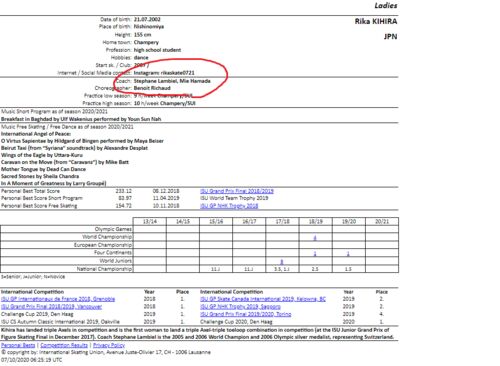500x366 pixels.
Task: Select date of birth 21.07.2002
Action: pos(147,19)
